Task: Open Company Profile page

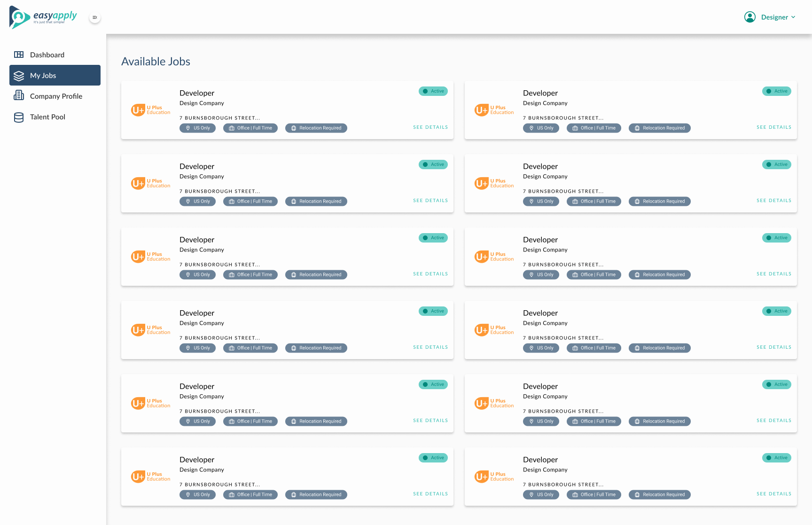Action: click(56, 96)
